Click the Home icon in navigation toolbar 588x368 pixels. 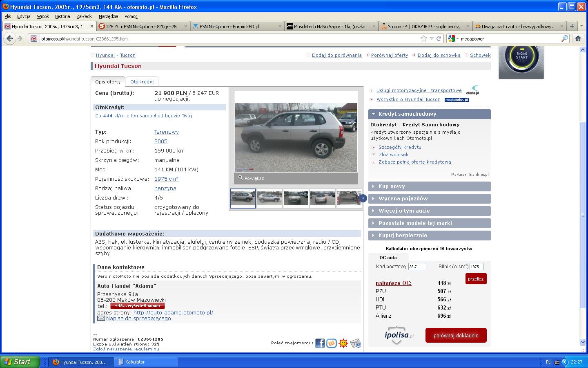tap(578, 38)
